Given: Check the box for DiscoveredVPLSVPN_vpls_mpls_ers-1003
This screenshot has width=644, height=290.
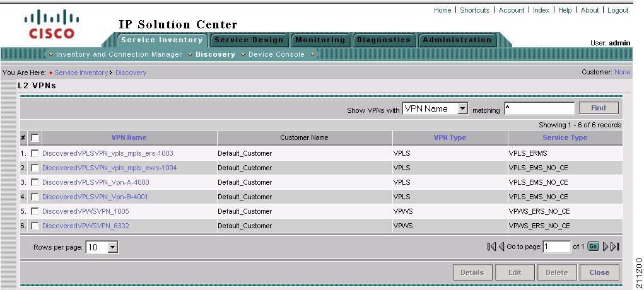Looking at the screenshot, I should (35, 153).
